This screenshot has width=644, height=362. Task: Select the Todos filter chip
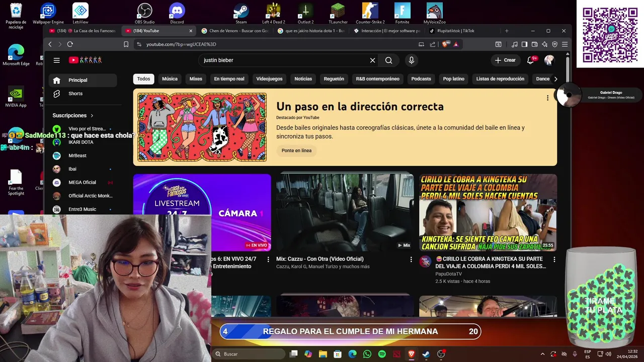pos(144,79)
